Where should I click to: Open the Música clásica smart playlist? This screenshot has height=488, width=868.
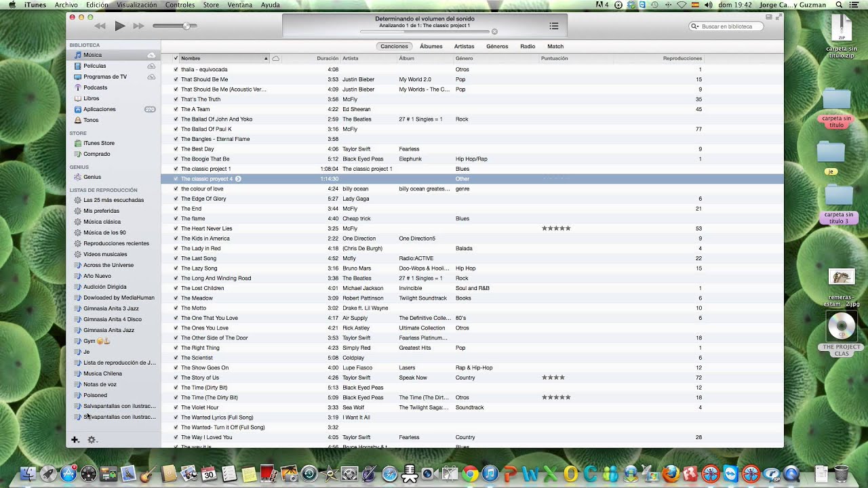113,222
